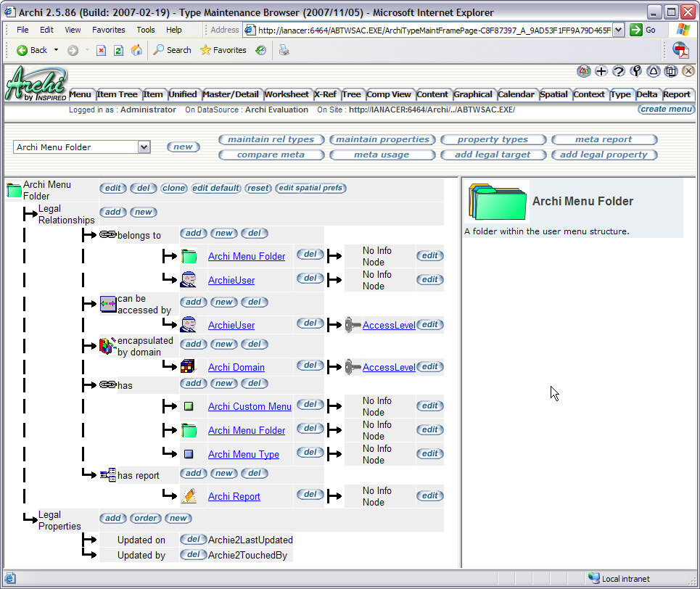Click the Archi plus icon in top toolbar

click(601, 71)
